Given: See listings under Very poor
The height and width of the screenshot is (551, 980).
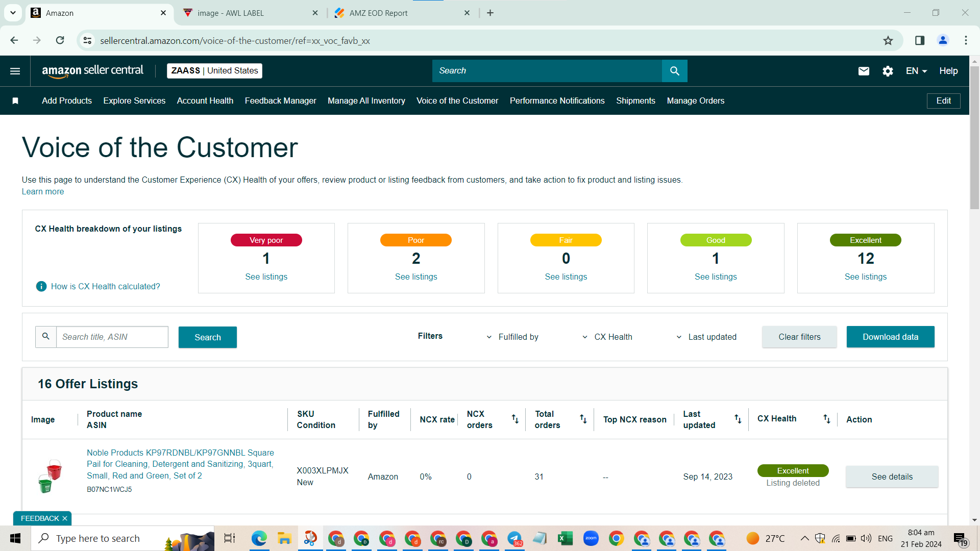Looking at the screenshot, I should [266, 277].
